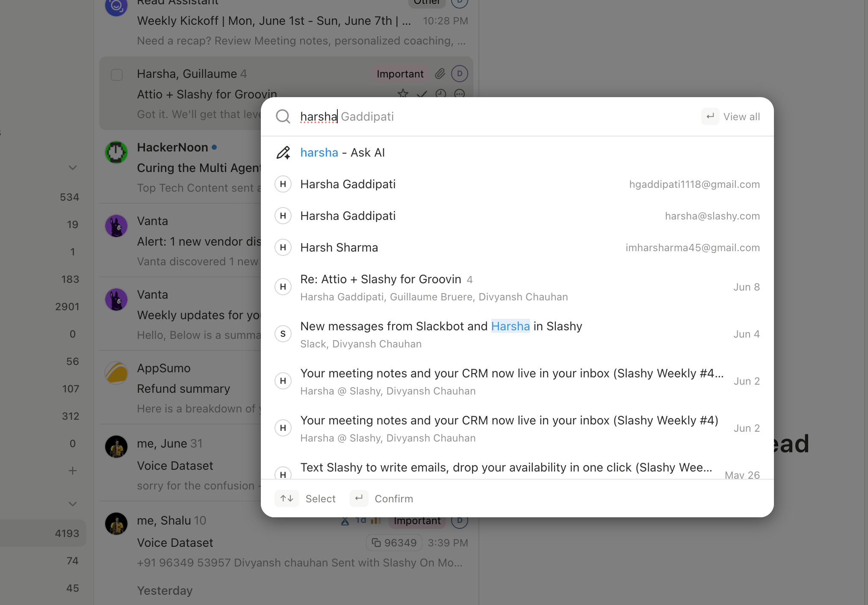Tick checkbox on Harsha, Guillaume email row
Screen dimensions: 868x605
pyautogui.click(x=117, y=75)
